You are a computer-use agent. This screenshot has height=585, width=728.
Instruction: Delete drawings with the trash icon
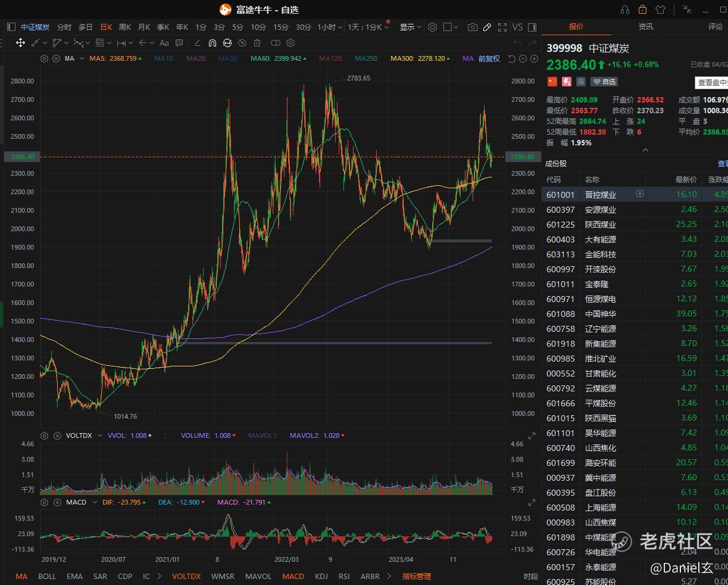coord(257,43)
